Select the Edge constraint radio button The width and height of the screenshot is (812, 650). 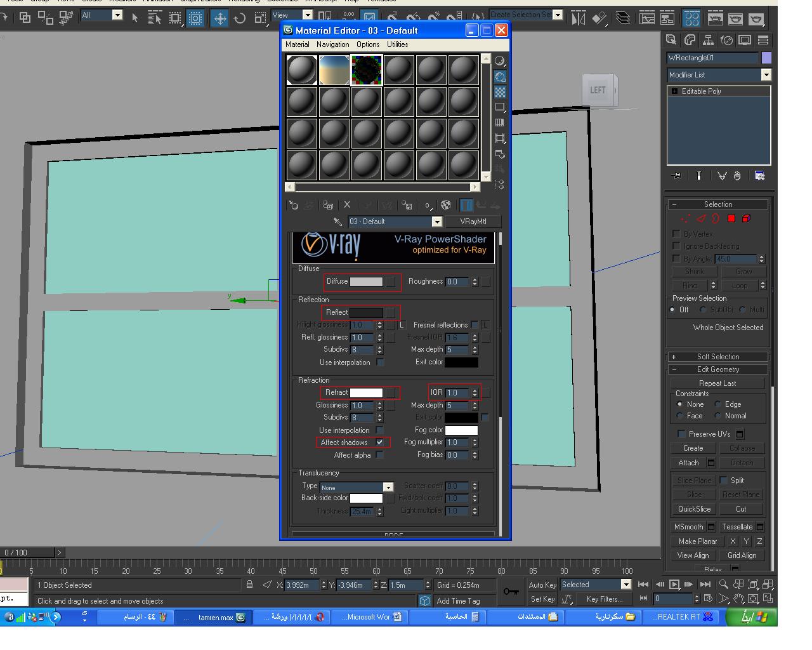click(717, 404)
